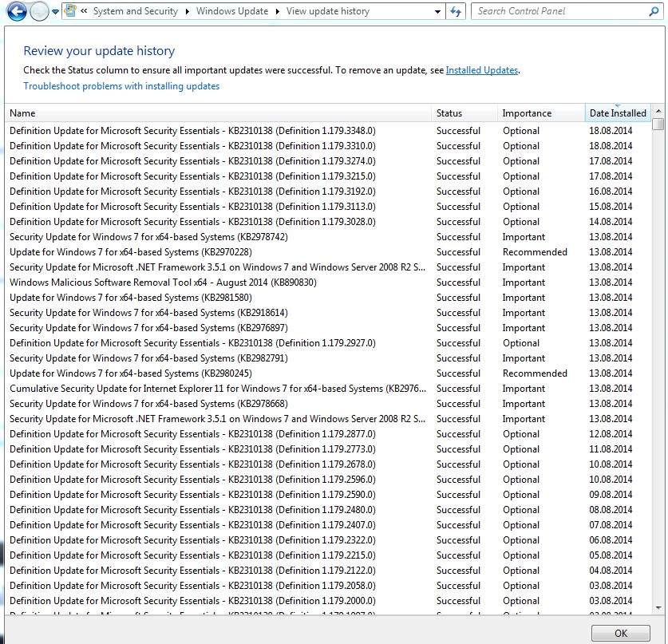Select Definition 1.179.2596.0 update row

click(x=328, y=480)
